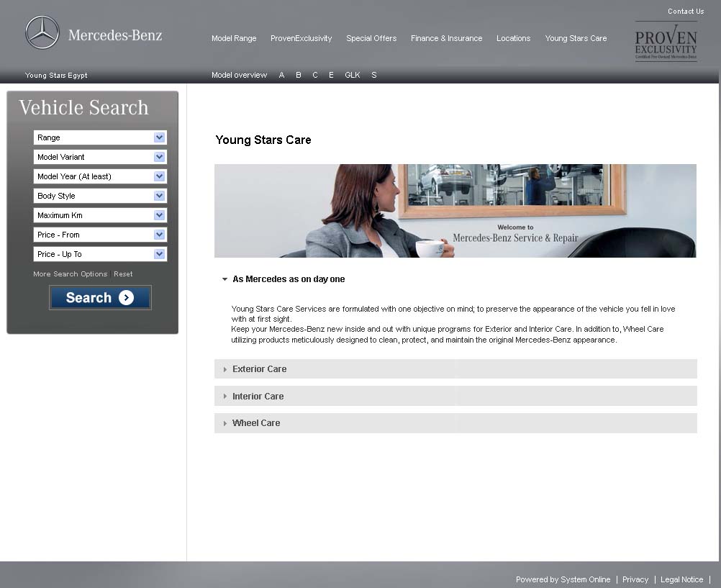Select the E class submenu link
Viewport: 721px width, 588px height.
pyautogui.click(x=331, y=75)
